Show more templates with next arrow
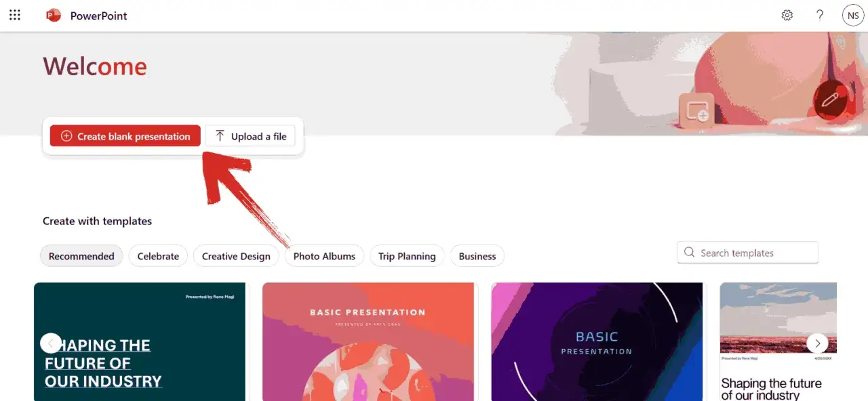This screenshot has width=868, height=401. coord(817,343)
